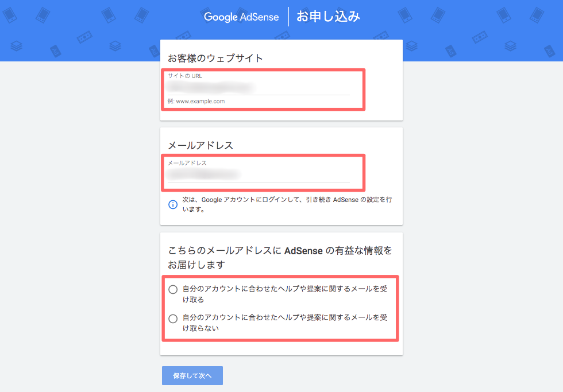
Task: Click the Google AdSense logo
Action: click(x=241, y=17)
